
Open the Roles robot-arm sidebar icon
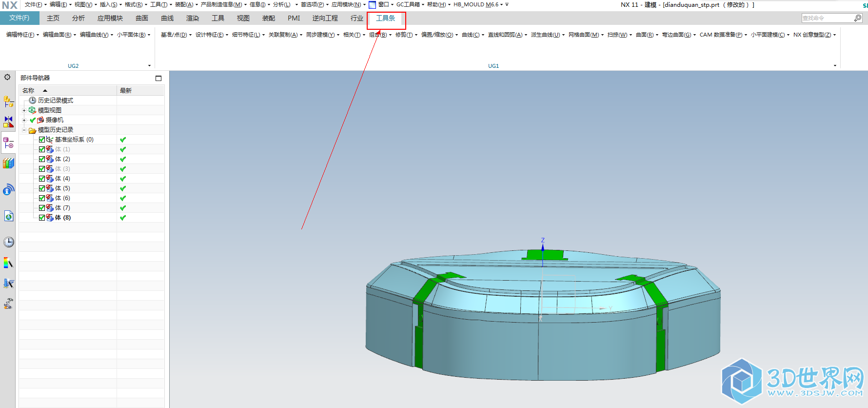pos(8,304)
